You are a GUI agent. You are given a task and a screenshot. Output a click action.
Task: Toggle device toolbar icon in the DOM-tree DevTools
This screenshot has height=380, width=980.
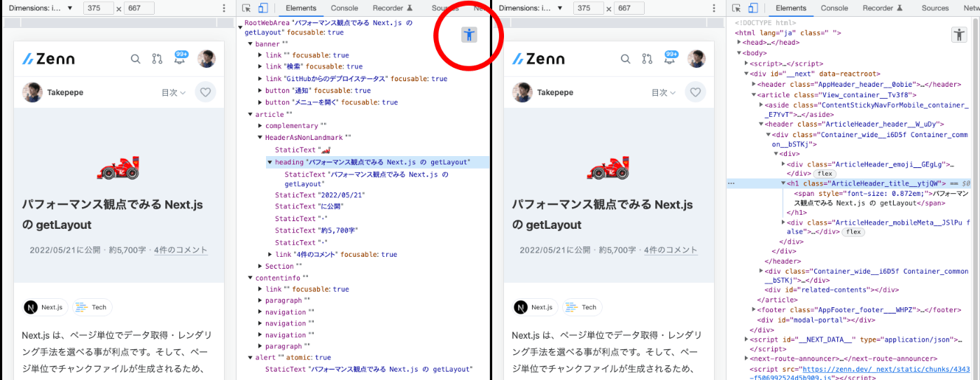753,8
